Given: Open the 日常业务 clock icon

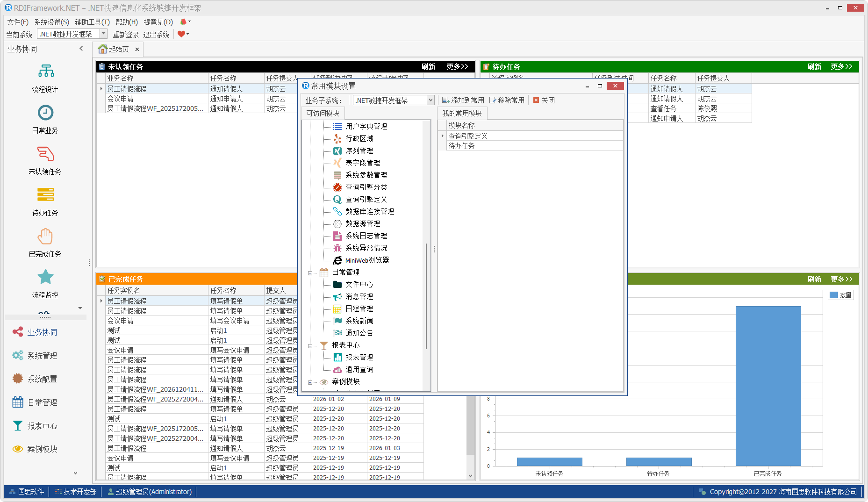Looking at the screenshot, I should point(45,113).
